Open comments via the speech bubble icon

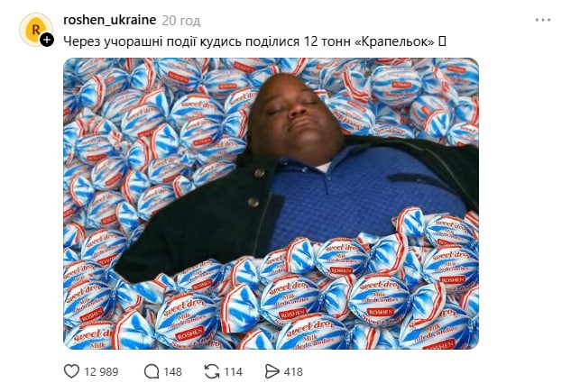coord(152,371)
